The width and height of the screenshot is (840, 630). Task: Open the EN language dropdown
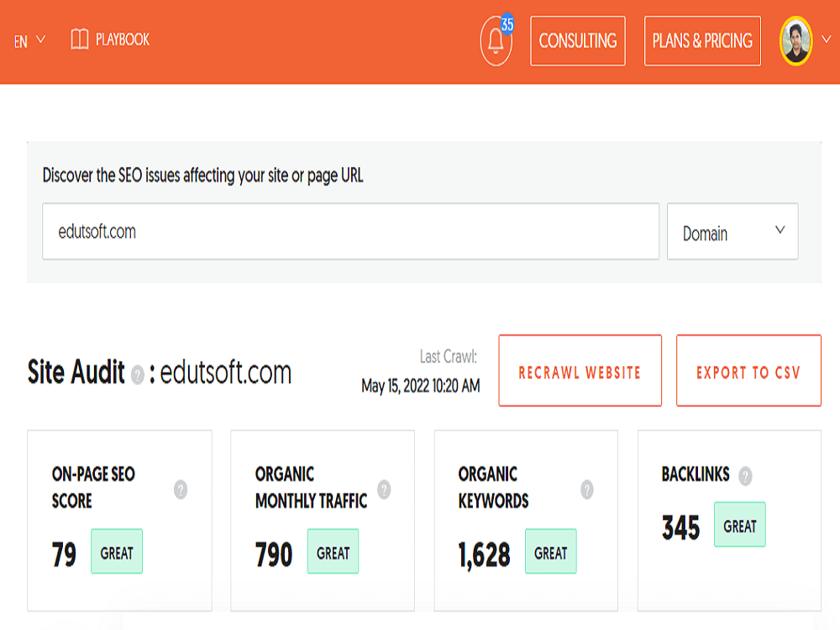click(x=29, y=40)
